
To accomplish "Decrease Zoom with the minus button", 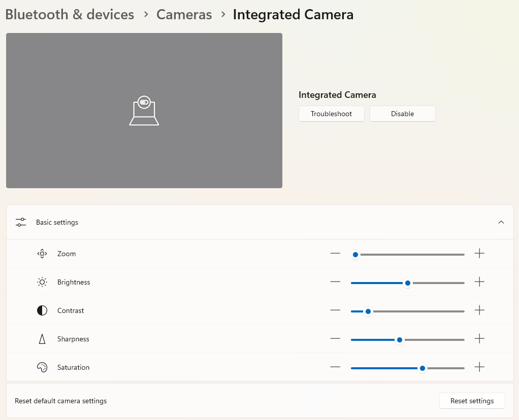I will point(335,254).
